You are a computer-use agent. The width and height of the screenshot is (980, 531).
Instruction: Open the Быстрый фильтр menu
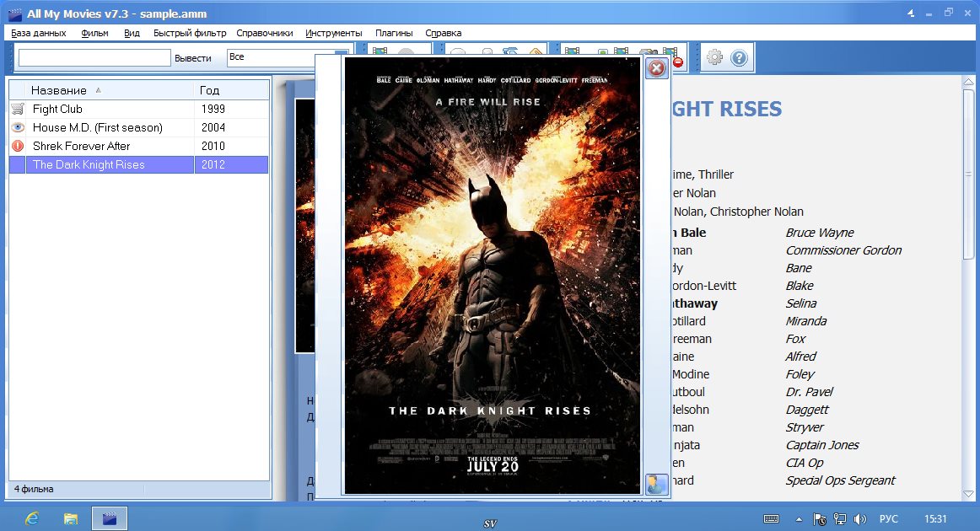click(190, 33)
